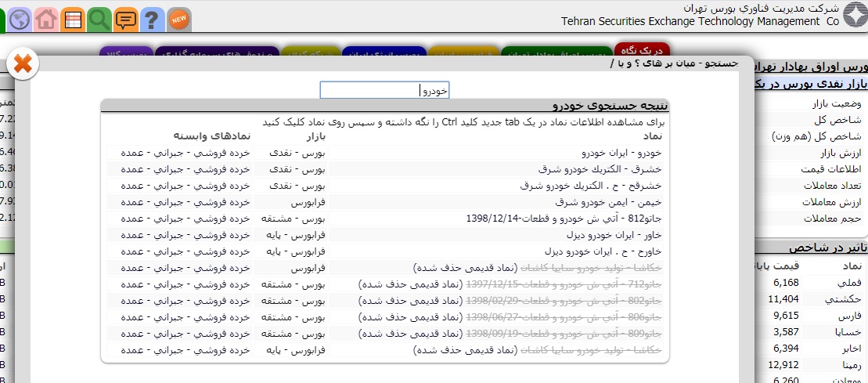
Task: Open deleted symbol جاتو802 dated 1398/02/29
Action: pyautogui.click(x=564, y=302)
